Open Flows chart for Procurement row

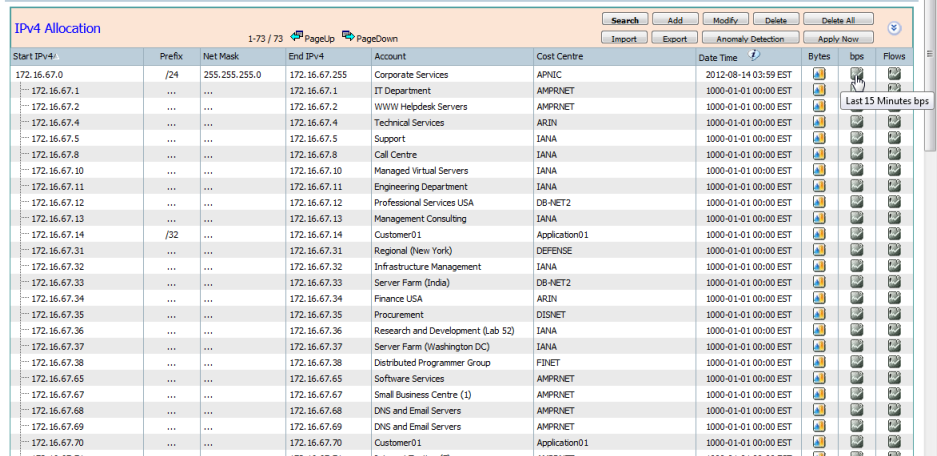tap(894, 314)
